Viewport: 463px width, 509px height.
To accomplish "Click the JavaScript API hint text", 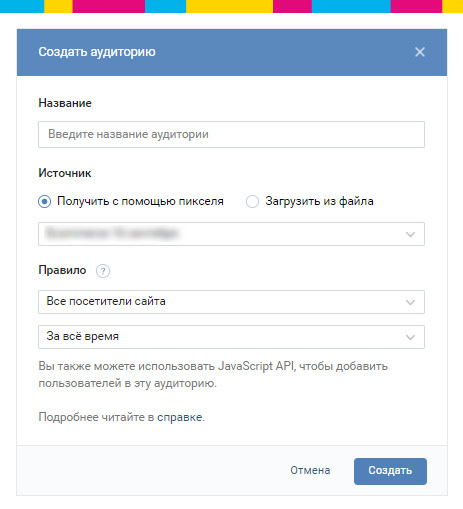I will click(x=213, y=375).
